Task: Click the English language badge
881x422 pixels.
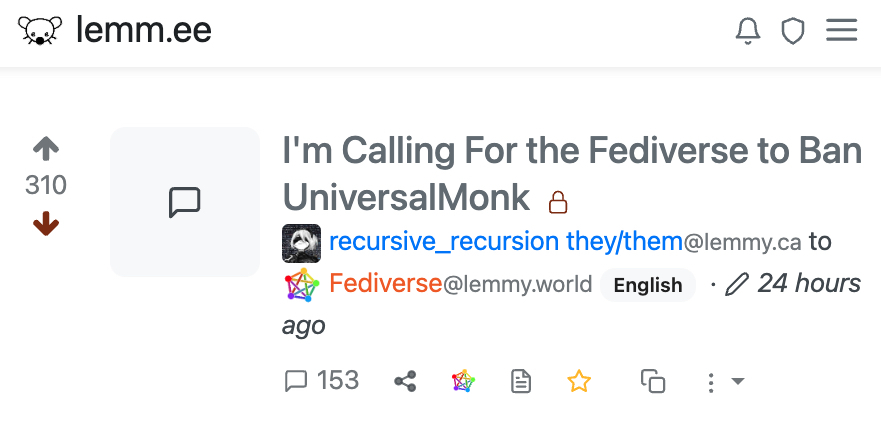Action: 648,285
